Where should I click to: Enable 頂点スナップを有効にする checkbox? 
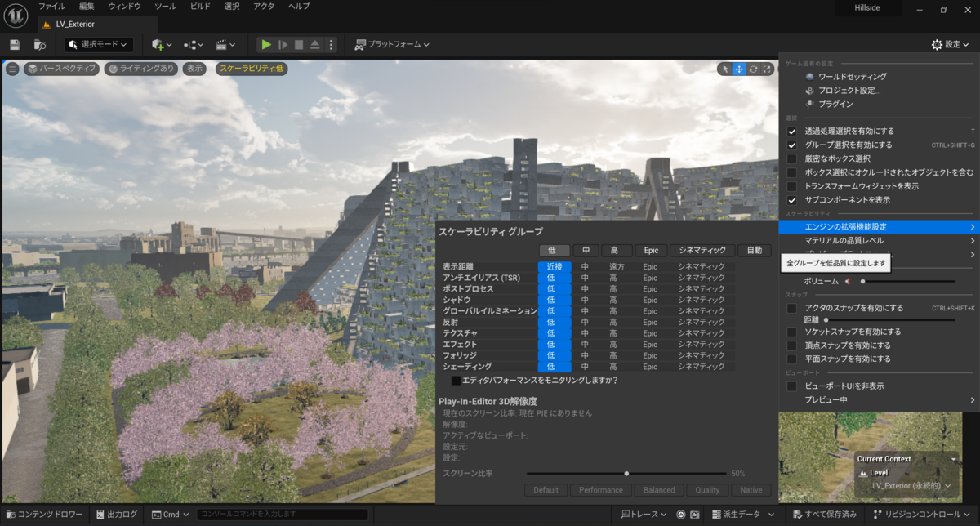click(x=791, y=345)
